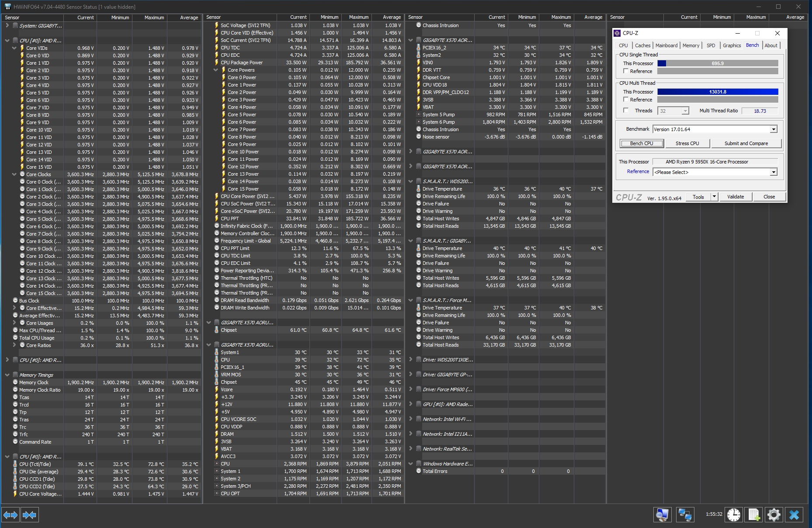Open the HWiNFO monitor summary magnifier icon
Viewport: 812px width, 528px height.
663,515
